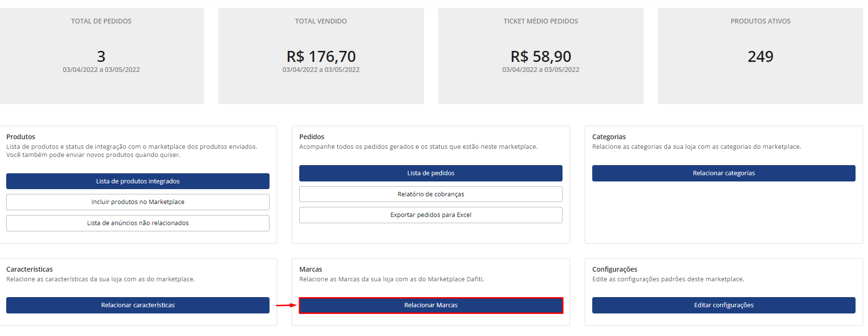Open Lista de produtos integrados
The height and width of the screenshot is (336, 868).
click(x=138, y=181)
